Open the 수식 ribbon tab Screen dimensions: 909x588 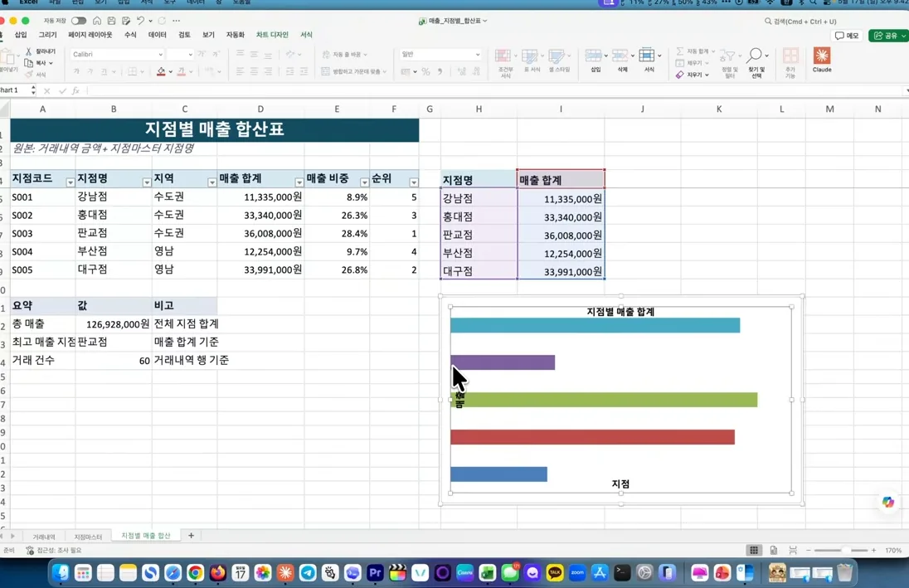(x=130, y=35)
